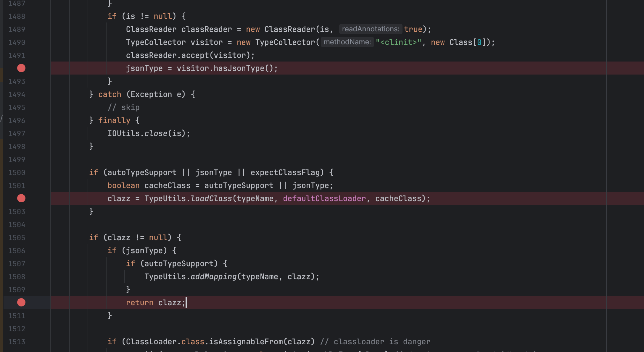
Task: Click the loadClass method call
Action: [x=211, y=198]
